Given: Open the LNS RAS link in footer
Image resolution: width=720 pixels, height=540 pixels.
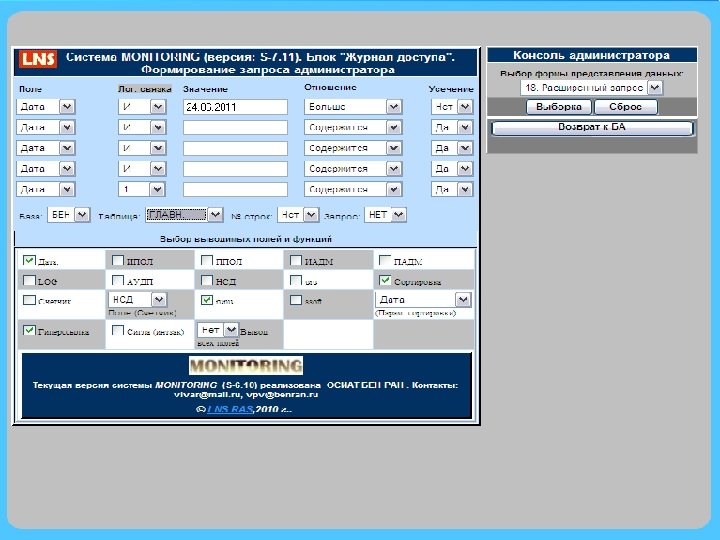Looking at the screenshot, I should click(x=230, y=409).
